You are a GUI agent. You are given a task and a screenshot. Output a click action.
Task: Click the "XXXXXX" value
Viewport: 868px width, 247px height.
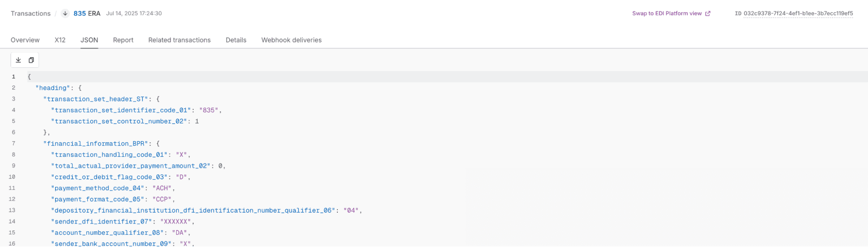[175, 221]
